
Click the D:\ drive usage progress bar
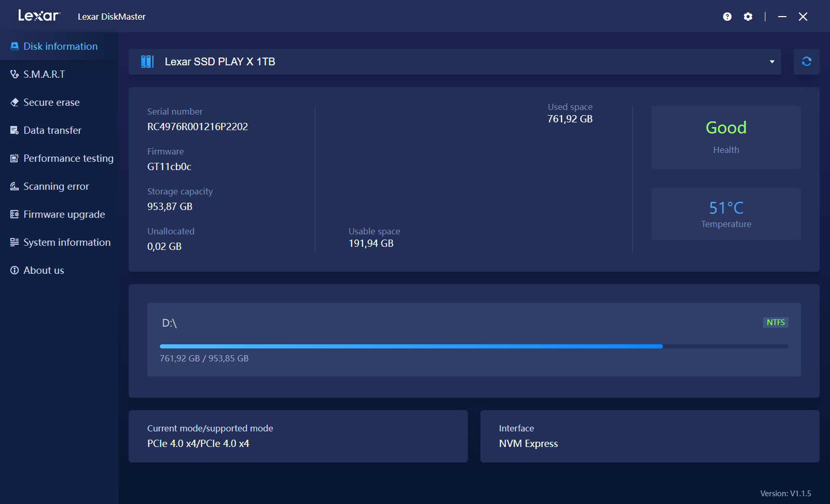point(473,346)
